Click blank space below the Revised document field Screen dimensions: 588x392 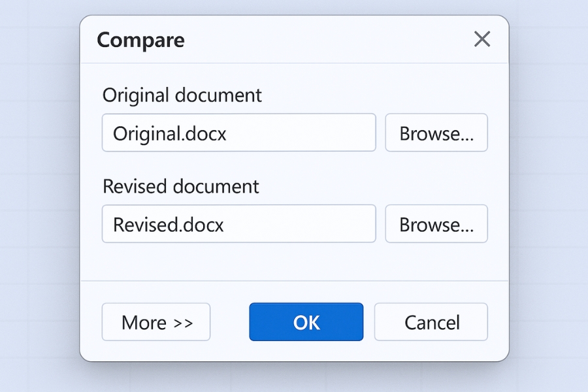point(294,261)
